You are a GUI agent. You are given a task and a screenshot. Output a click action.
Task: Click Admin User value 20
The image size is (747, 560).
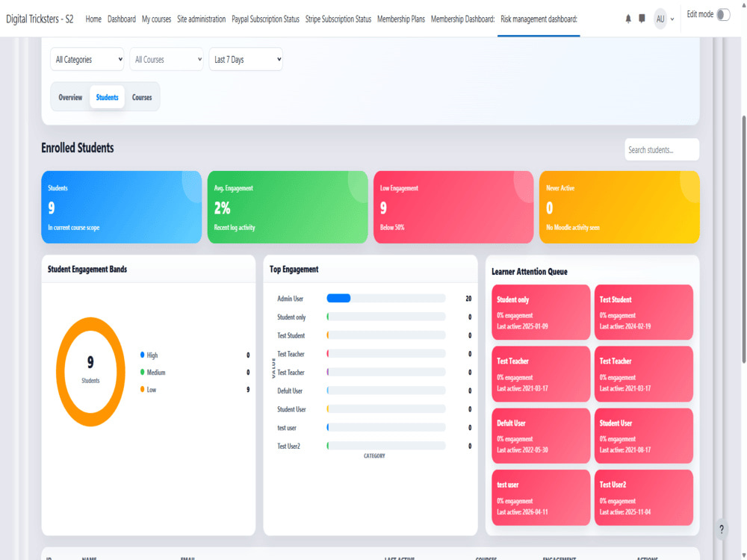[x=468, y=299]
